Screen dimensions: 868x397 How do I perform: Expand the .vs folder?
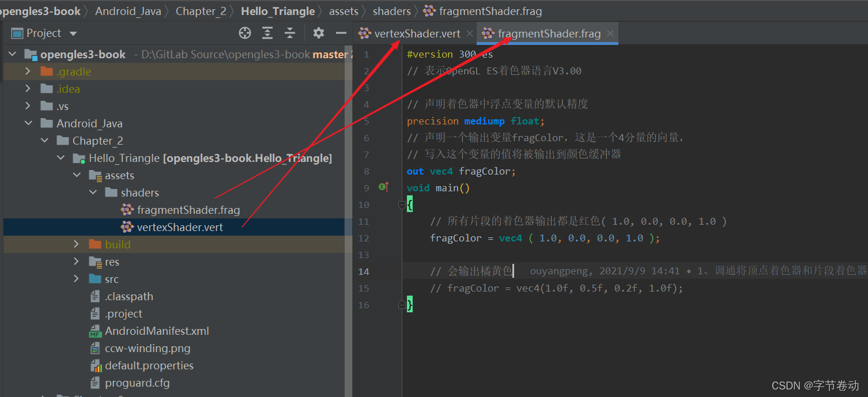tap(28, 106)
